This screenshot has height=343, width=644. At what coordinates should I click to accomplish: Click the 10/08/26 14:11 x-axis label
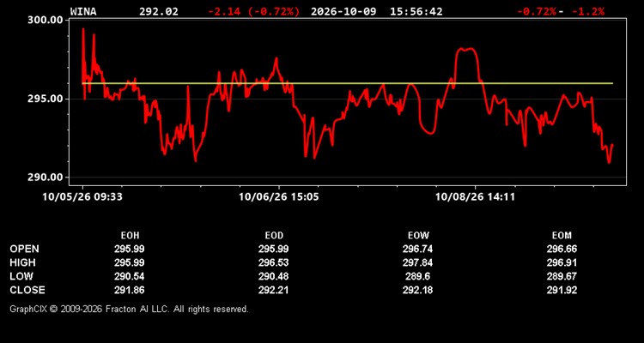475,197
